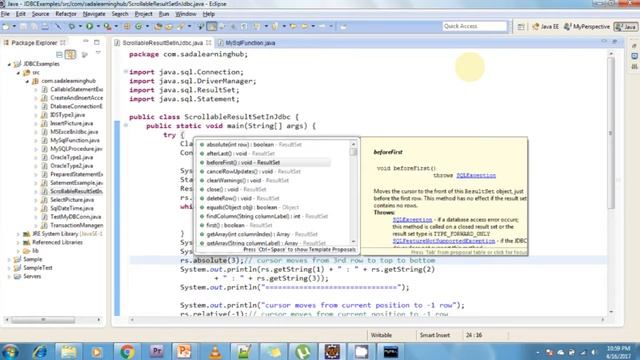Open the Refactor menu
The width and height of the screenshot is (640, 360).
66,14
